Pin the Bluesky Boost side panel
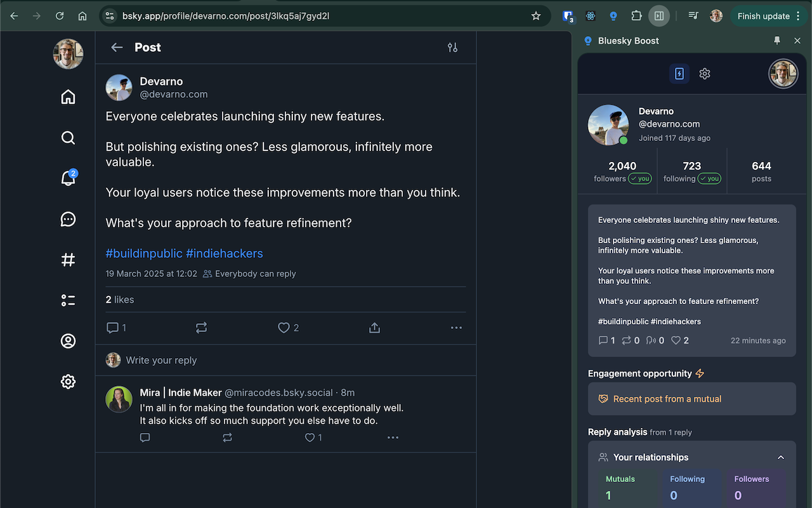 point(777,41)
